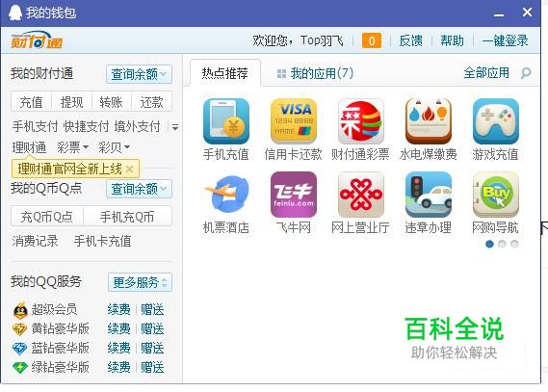
Task: Open the 违章办理 traffic car icon
Action: tap(429, 195)
